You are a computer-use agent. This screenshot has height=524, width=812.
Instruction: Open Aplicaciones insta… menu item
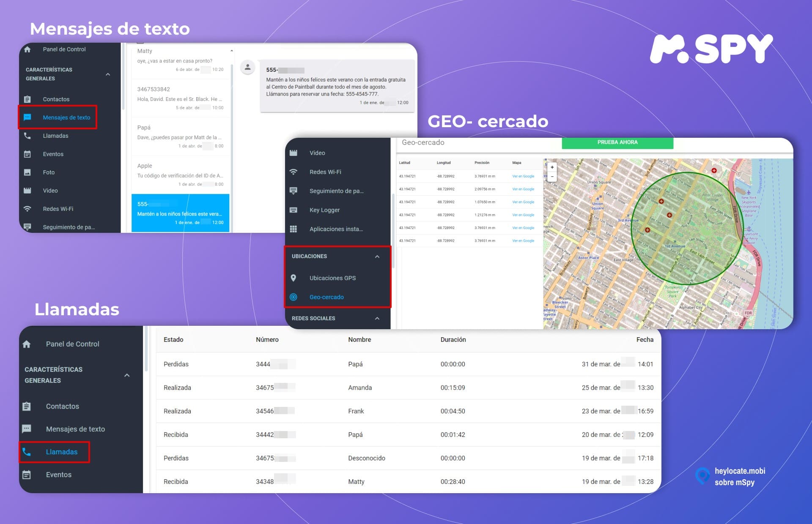pyautogui.click(x=336, y=229)
